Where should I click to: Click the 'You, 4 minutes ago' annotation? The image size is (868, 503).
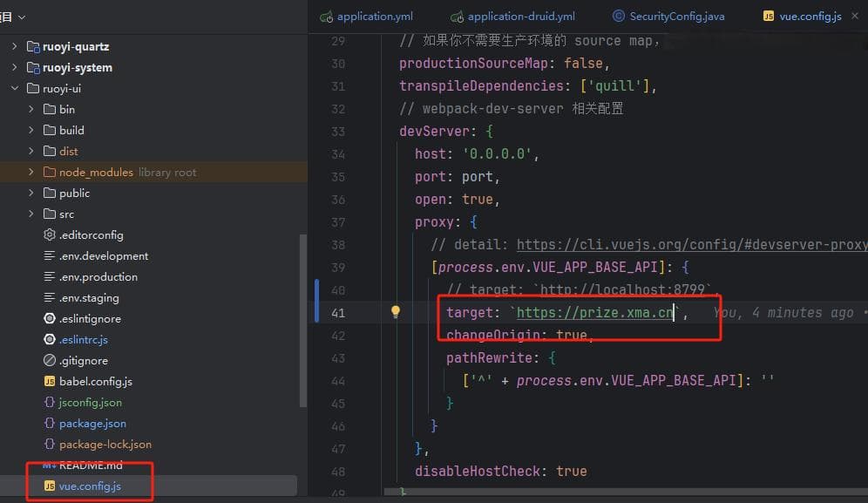(783, 312)
